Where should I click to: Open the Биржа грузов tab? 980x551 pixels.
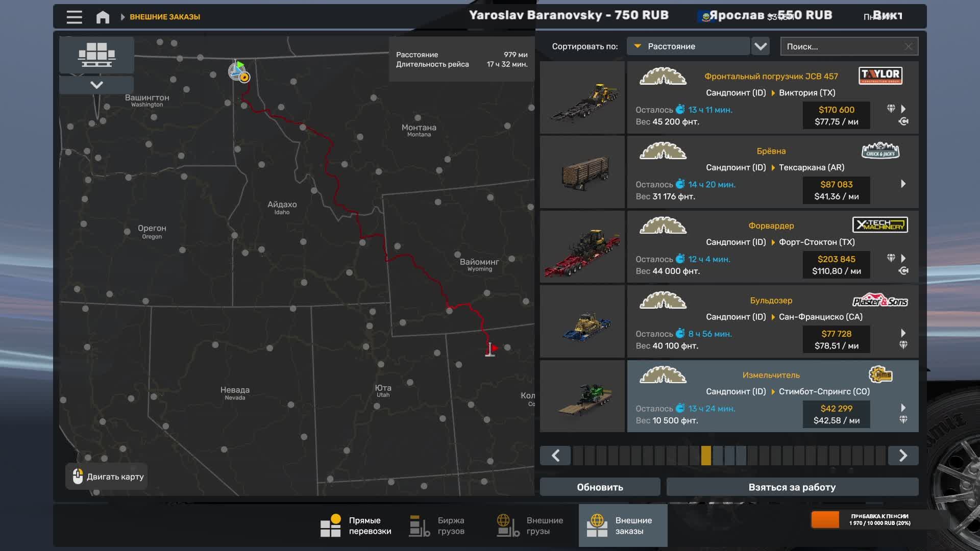(437, 525)
